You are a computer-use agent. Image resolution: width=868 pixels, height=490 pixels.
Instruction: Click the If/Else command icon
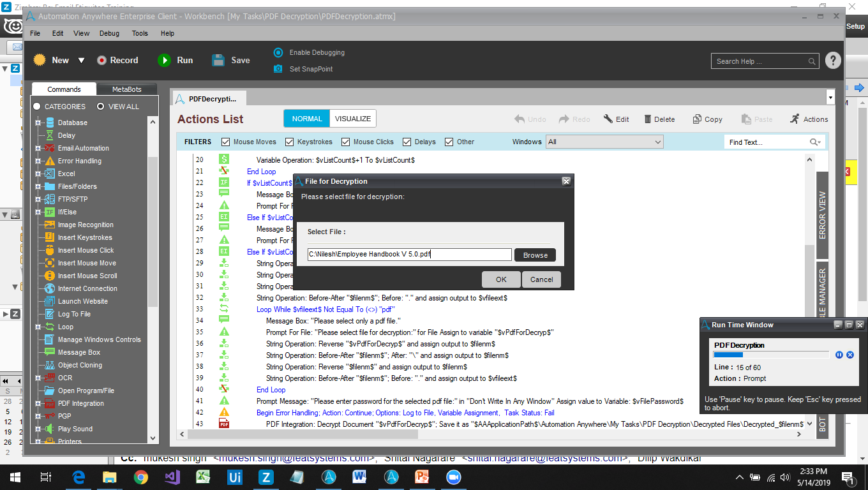(x=50, y=212)
